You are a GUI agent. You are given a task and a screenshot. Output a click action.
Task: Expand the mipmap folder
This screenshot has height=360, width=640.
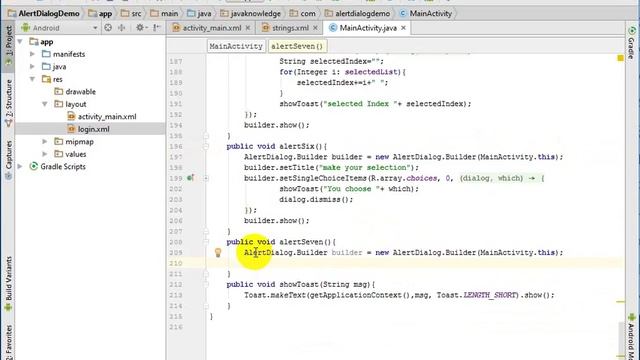(45, 142)
